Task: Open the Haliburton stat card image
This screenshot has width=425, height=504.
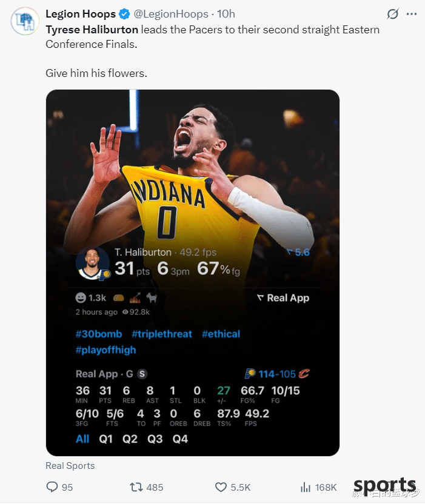Action: tap(193, 273)
